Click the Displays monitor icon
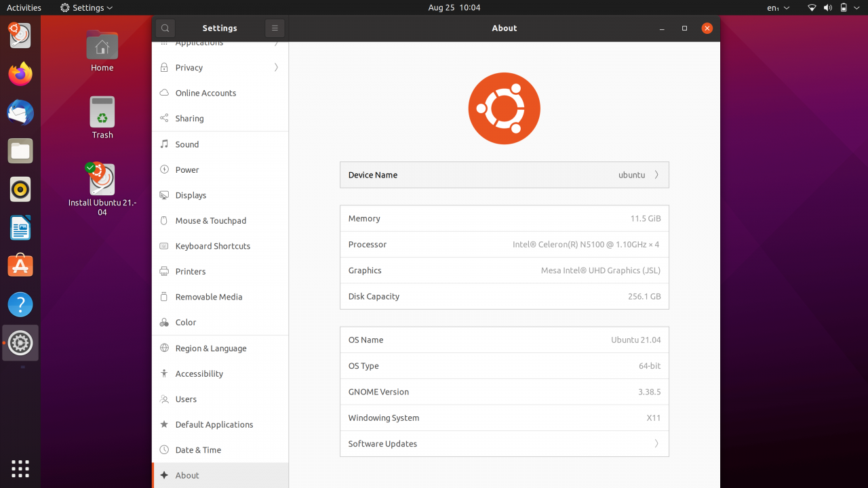868x488 pixels. coord(164,195)
